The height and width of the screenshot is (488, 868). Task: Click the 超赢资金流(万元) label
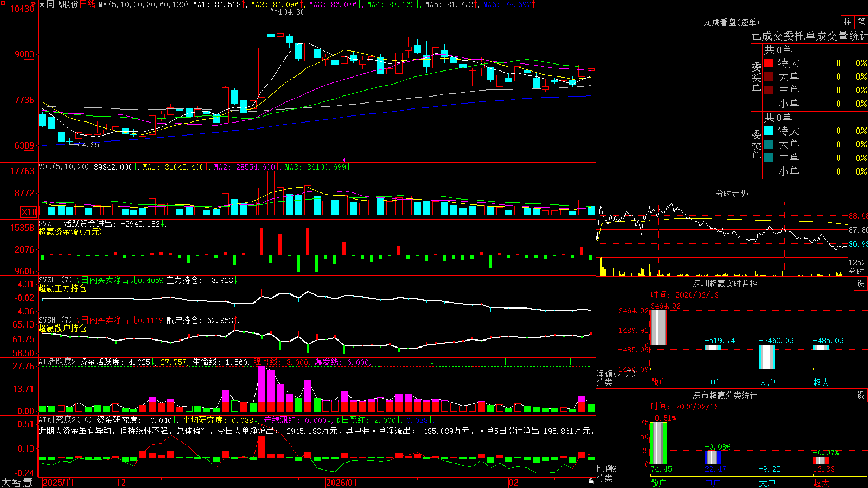click(x=70, y=232)
